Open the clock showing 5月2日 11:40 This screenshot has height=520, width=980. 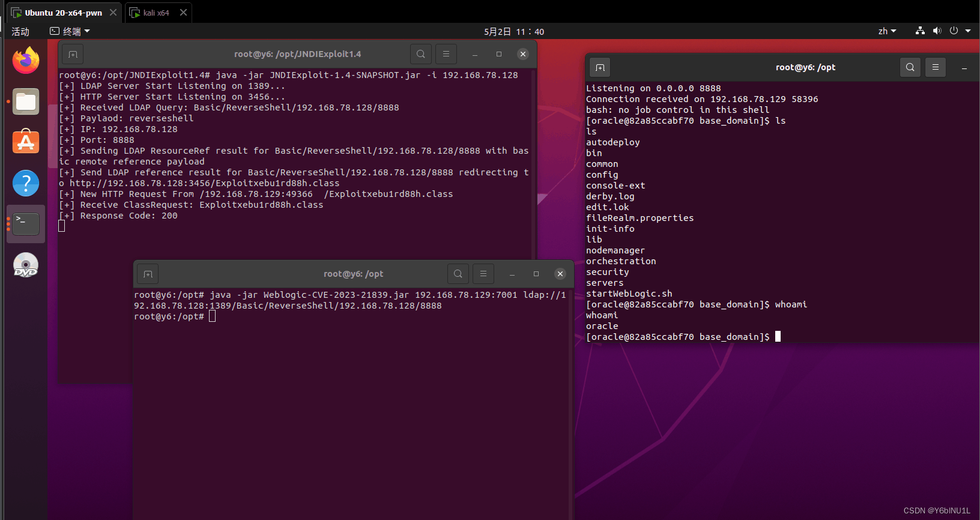click(514, 31)
